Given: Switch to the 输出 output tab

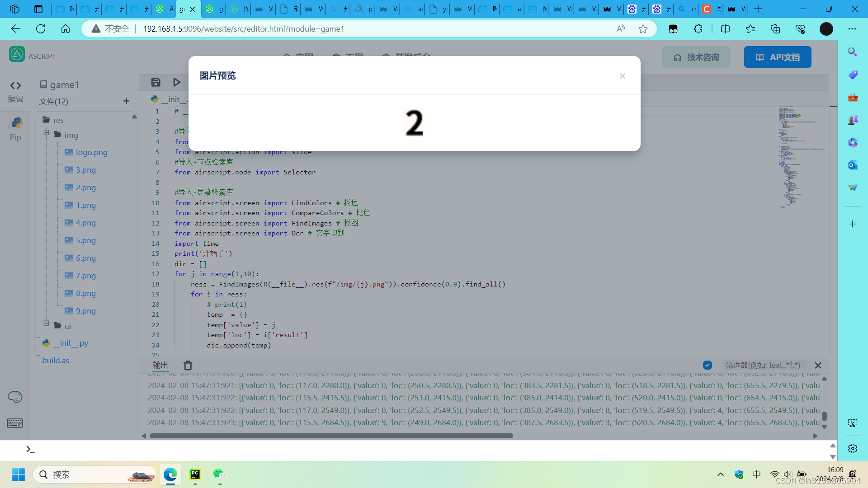Looking at the screenshot, I should [x=160, y=365].
